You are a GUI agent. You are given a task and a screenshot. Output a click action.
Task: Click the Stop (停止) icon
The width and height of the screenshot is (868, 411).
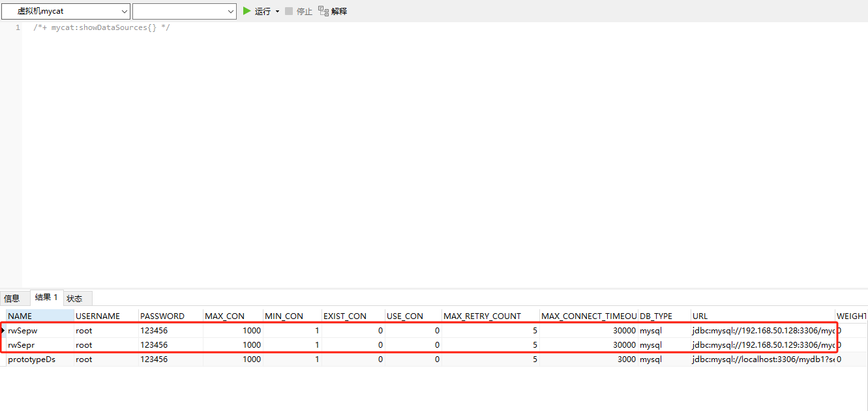tap(288, 10)
